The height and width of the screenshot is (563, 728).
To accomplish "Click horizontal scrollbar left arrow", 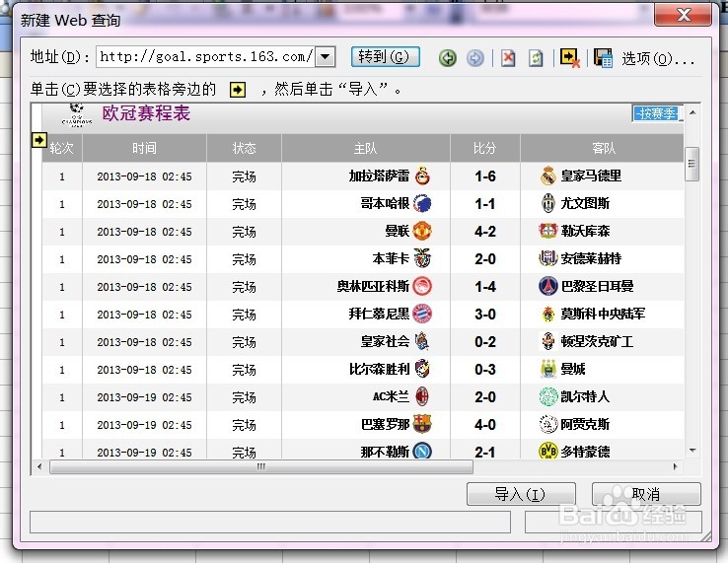I will (x=39, y=466).
